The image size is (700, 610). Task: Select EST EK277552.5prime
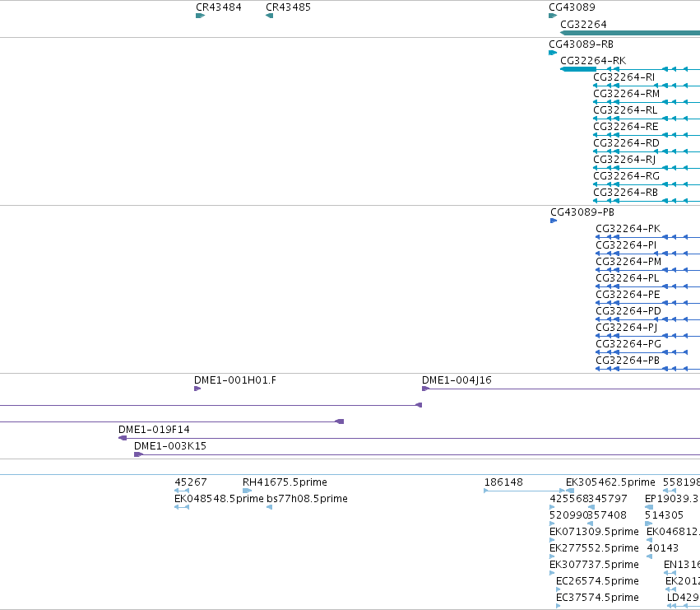594,548
